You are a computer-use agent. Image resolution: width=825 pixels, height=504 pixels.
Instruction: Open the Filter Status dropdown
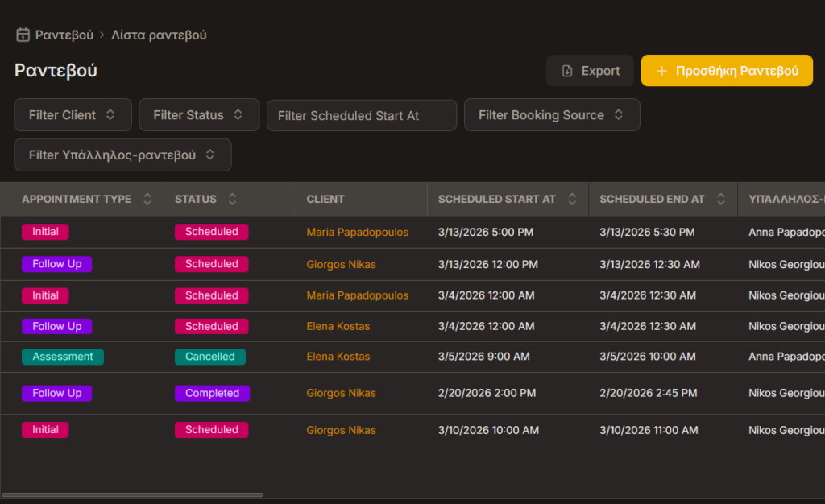point(199,115)
